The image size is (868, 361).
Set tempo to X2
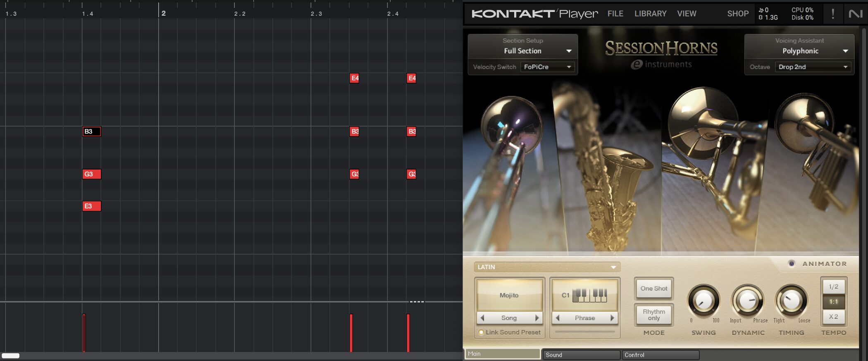[x=833, y=317]
